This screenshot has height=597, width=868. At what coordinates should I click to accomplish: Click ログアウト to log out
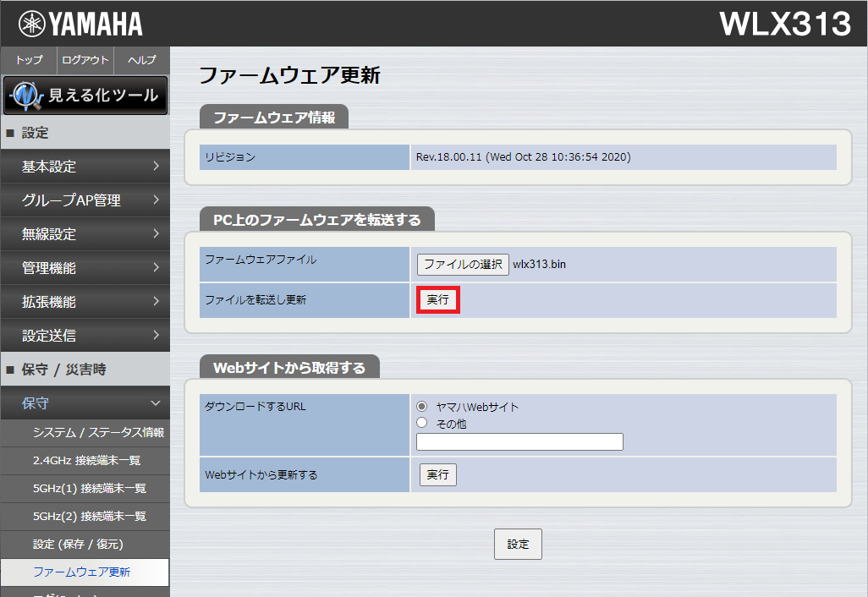click(x=85, y=60)
